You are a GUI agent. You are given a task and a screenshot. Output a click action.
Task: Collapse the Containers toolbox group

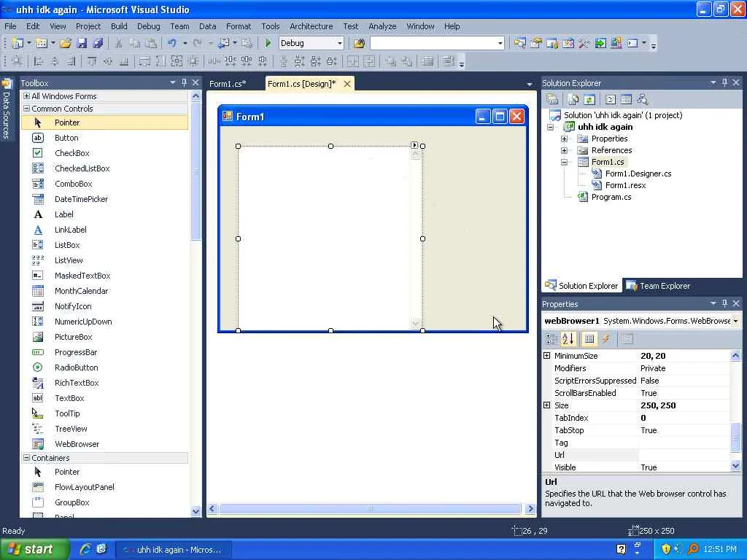coord(27,458)
